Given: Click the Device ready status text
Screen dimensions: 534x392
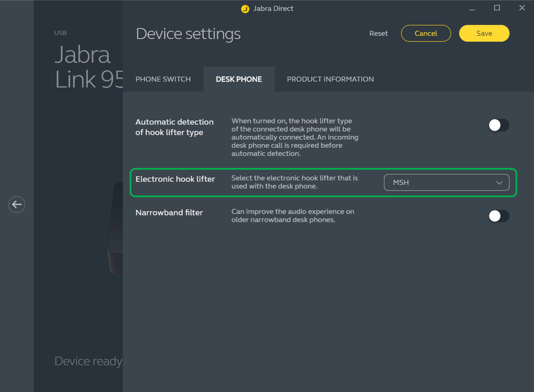Looking at the screenshot, I should [89, 361].
